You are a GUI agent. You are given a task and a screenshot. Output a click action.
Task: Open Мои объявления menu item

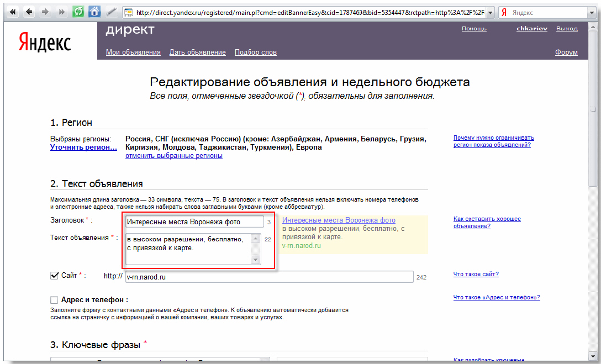[133, 52]
